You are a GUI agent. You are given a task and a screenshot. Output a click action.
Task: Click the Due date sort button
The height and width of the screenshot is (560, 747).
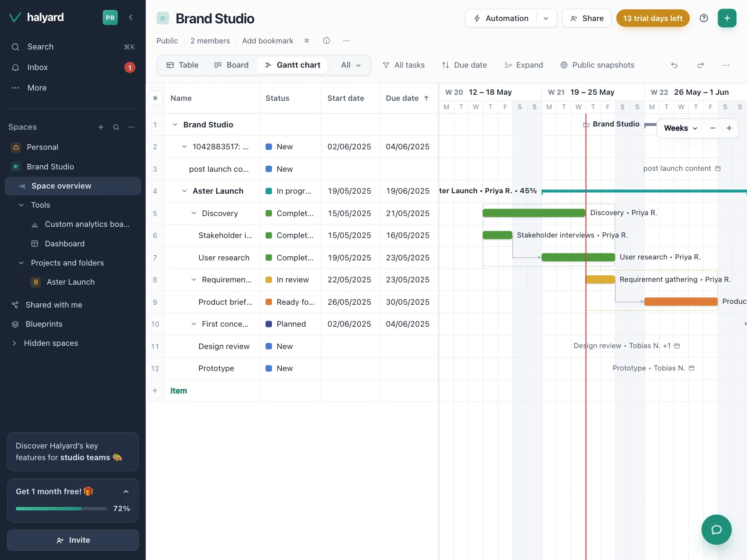464,65
